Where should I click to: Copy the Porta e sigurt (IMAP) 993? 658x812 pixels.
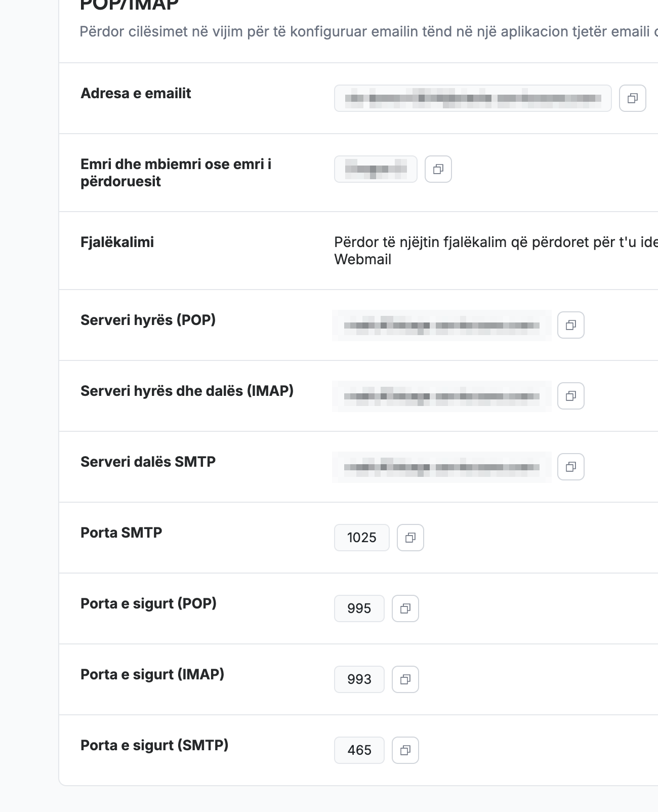[x=405, y=679]
